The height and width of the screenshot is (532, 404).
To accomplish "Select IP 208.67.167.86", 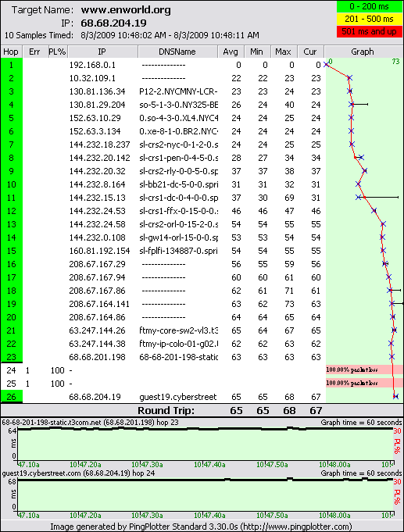I will click(97, 291).
